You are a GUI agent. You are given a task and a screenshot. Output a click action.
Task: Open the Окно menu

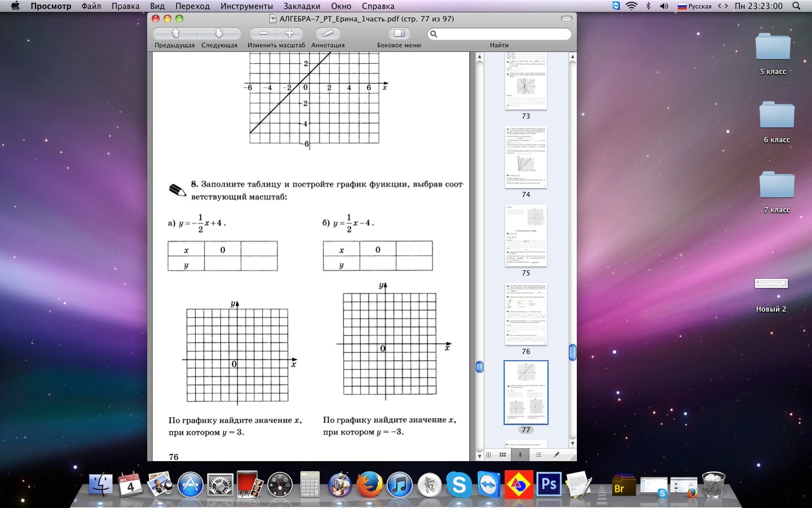pos(341,6)
